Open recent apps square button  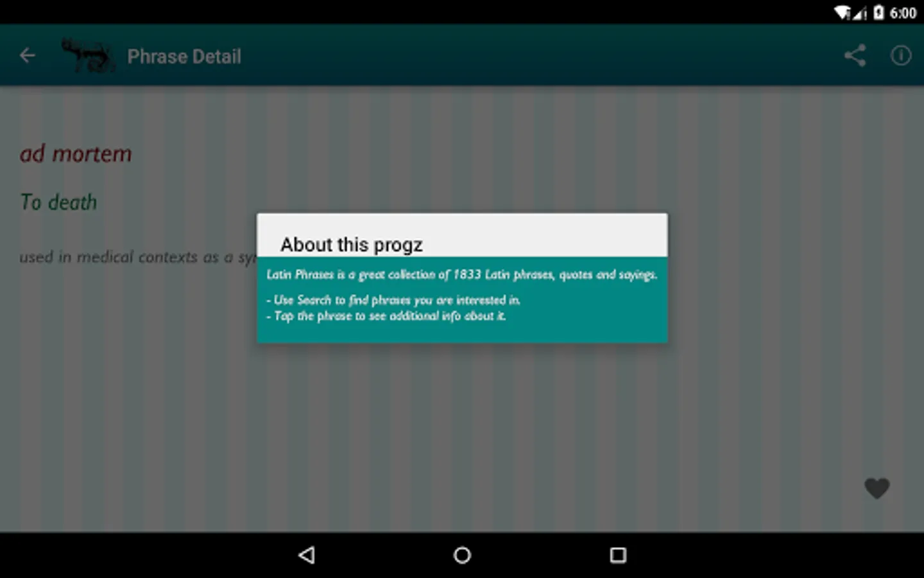(x=617, y=555)
